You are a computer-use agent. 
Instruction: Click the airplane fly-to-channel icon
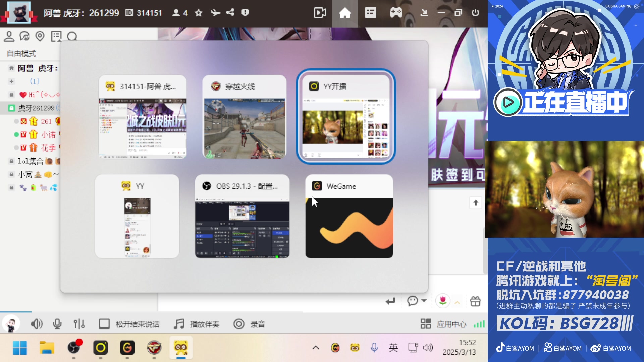[215, 13]
